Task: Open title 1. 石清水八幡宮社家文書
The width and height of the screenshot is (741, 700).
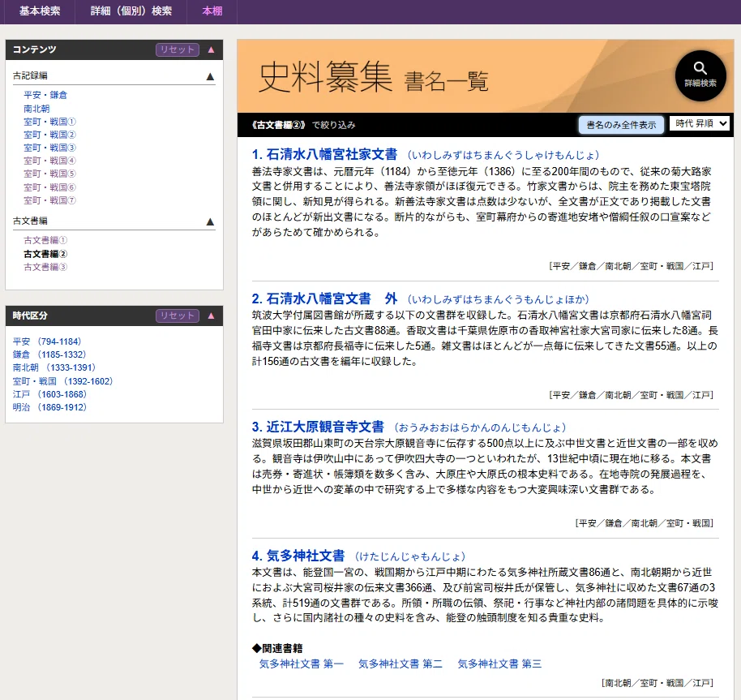Action: [324, 155]
